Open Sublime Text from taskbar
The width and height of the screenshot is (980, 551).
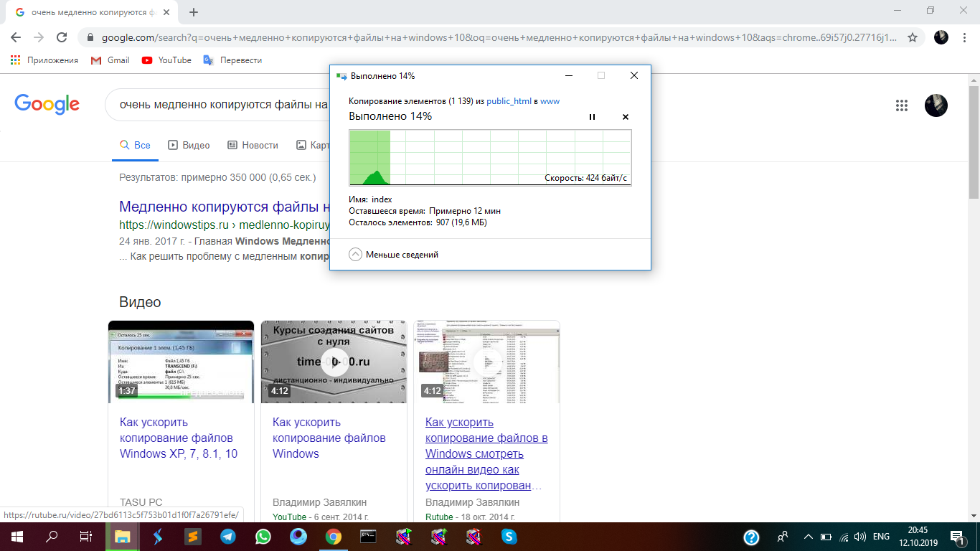[x=192, y=537]
